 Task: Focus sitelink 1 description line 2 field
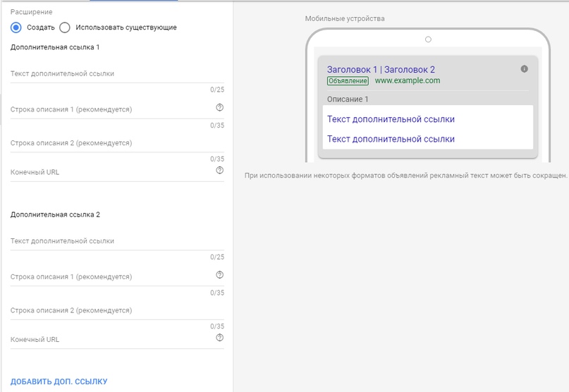[x=117, y=143]
